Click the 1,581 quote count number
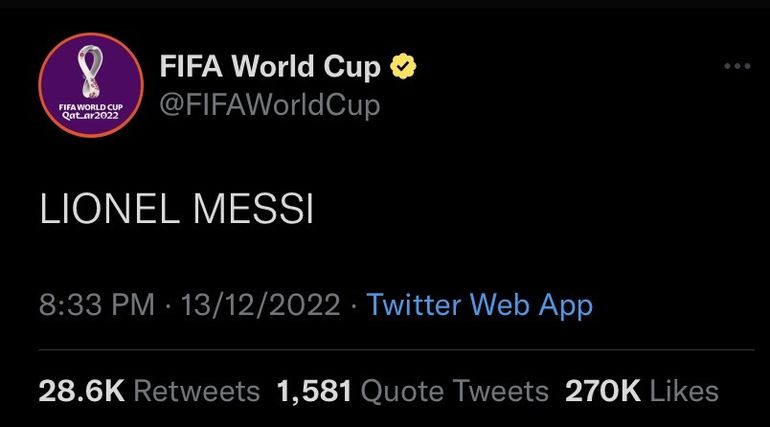The image size is (770, 427). coord(313,391)
